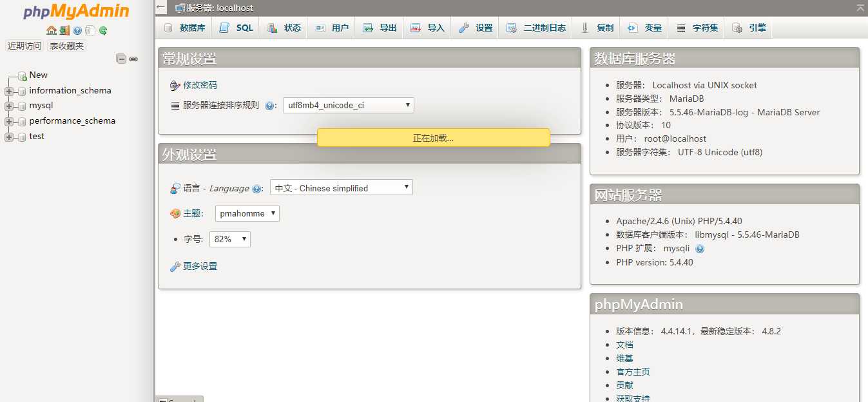Open the 82% font size dropdown
Image resolution: width=868 pixels, height=402 pixels.
pos(230,239)
